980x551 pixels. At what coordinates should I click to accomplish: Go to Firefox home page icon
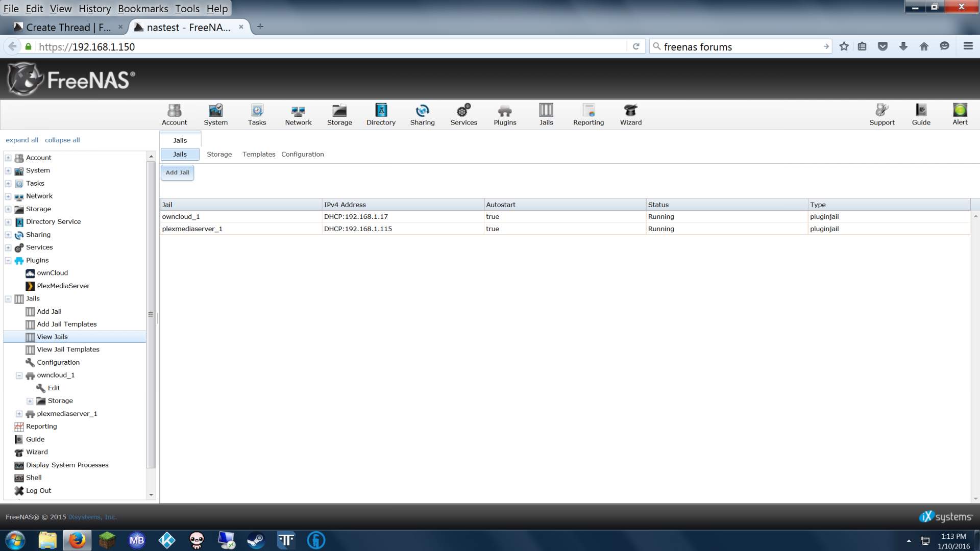[x=924, y=46]
